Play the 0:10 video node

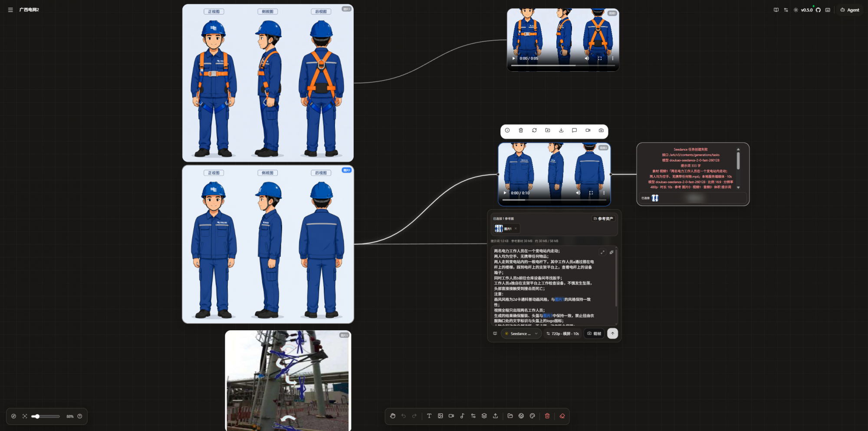[505, 193]
